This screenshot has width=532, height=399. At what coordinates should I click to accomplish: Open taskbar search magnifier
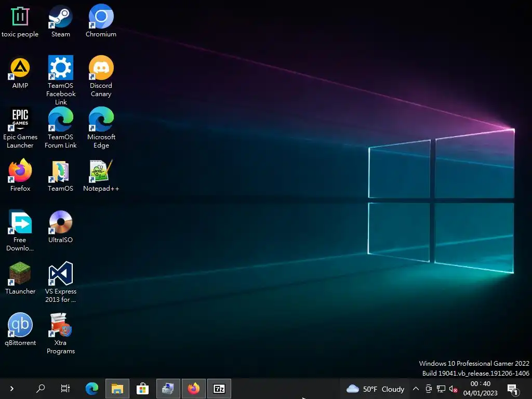(41, 389)
